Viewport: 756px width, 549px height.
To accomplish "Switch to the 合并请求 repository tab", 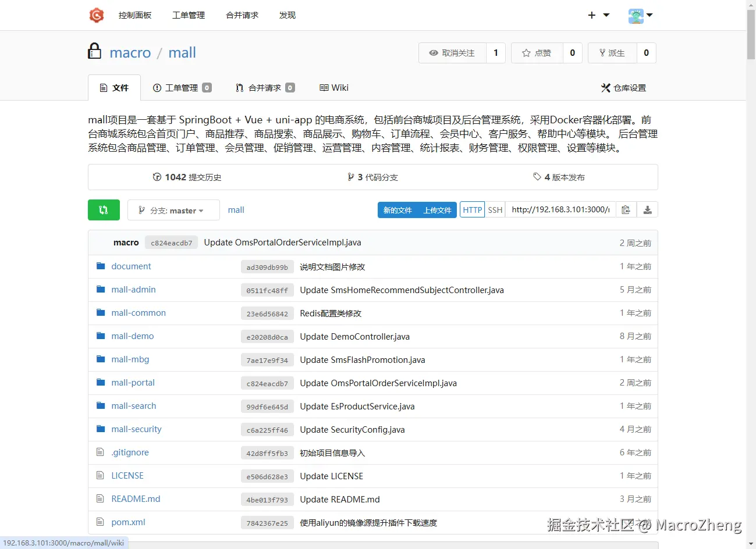I will [x=265, y=88].
